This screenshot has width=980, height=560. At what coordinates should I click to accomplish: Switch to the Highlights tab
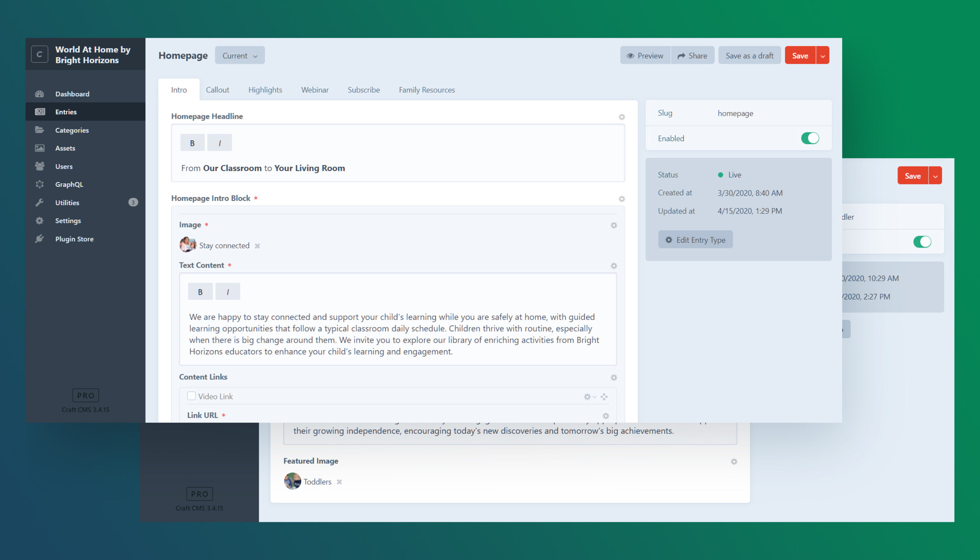tap(265, 90)
